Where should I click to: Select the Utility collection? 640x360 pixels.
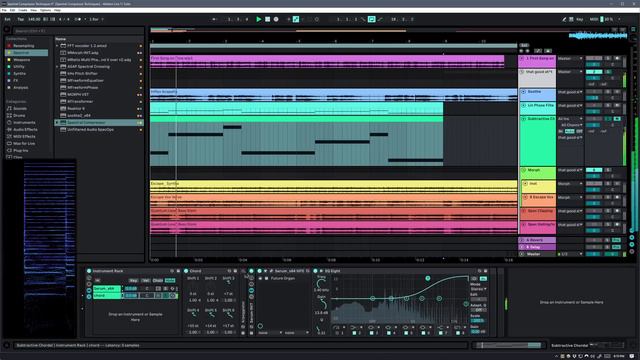(19, 67)
